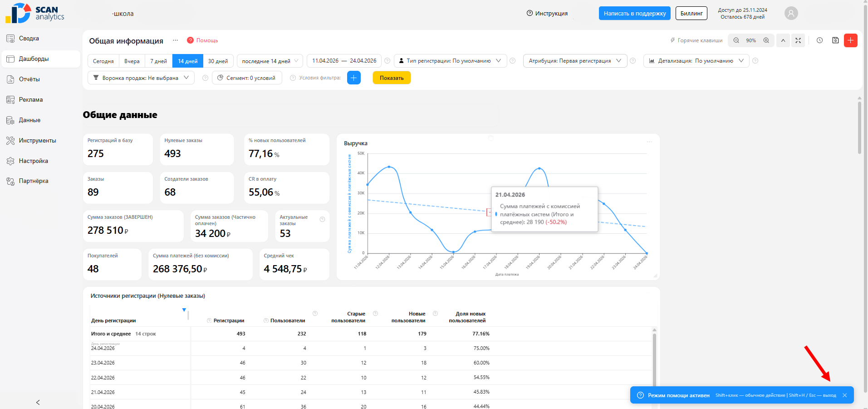Show hint next to Детализация dropdown

pos(755,61)
